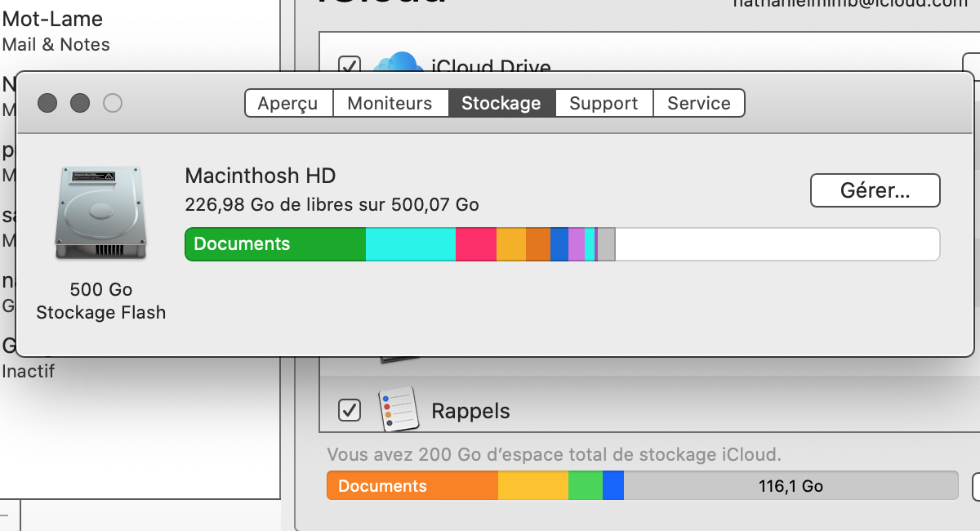Click the pink segment in disk storage bar
980x531 pixels.
(475, 244)
